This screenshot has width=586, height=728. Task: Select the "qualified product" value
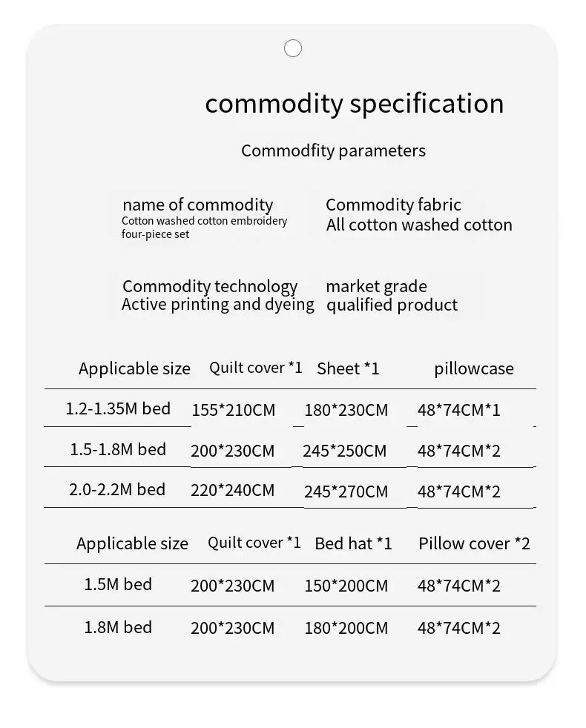coord(392,305)
